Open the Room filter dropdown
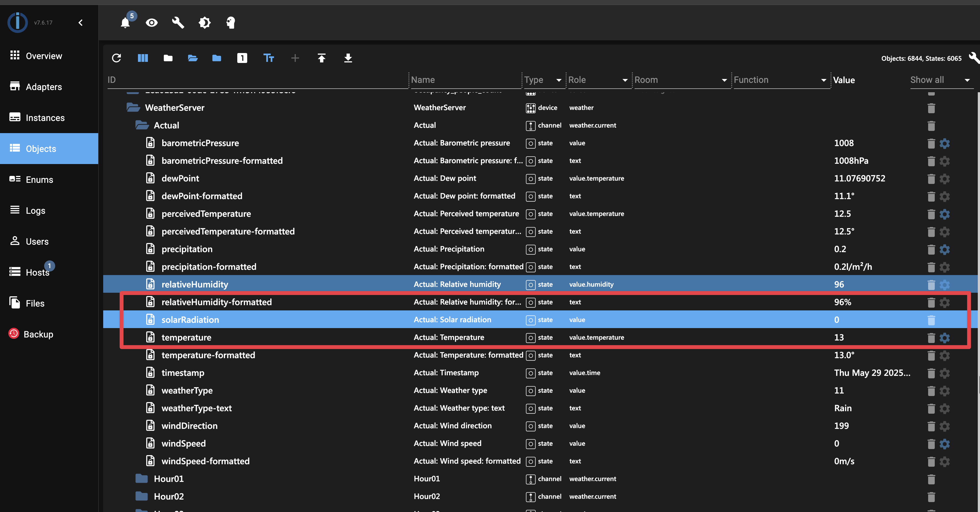This screenshot has width=980, height=512. pos(724,80)
